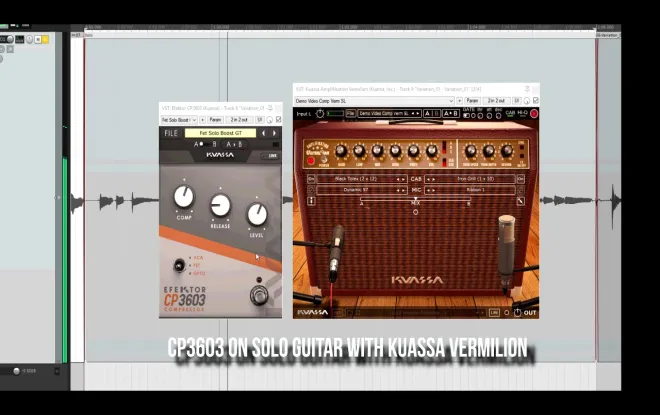The height and width of the screenshot is (415, 660).
Task: Click the track mute M button
Action: click(37, 40)
